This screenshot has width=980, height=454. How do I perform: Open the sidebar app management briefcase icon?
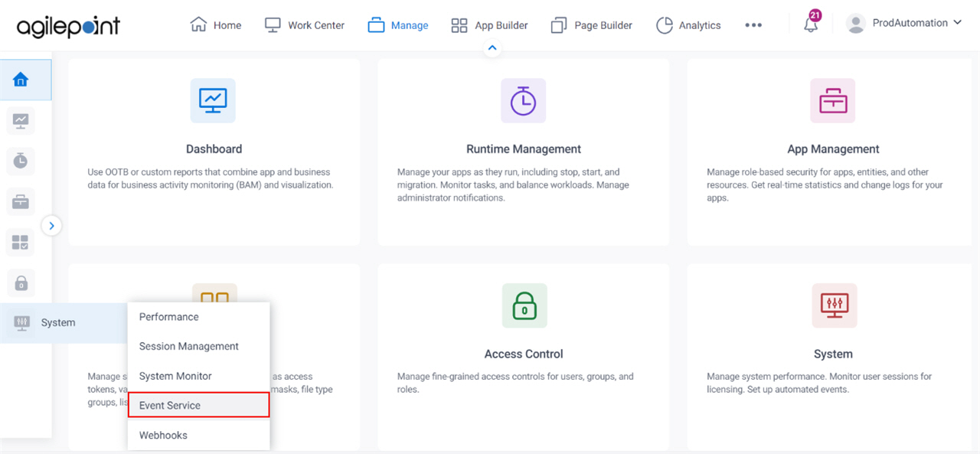click(21, 202)
